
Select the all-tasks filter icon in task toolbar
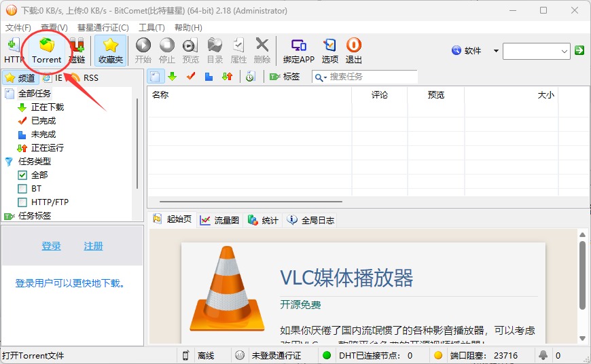155,77
